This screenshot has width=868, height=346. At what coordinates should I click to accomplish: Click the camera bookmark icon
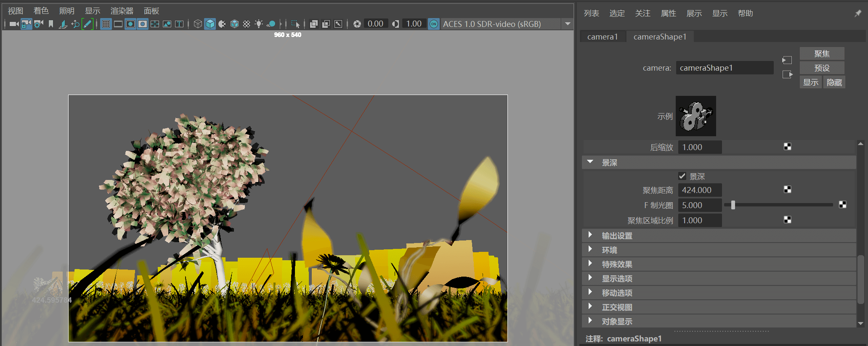click(x=51, y=24)
